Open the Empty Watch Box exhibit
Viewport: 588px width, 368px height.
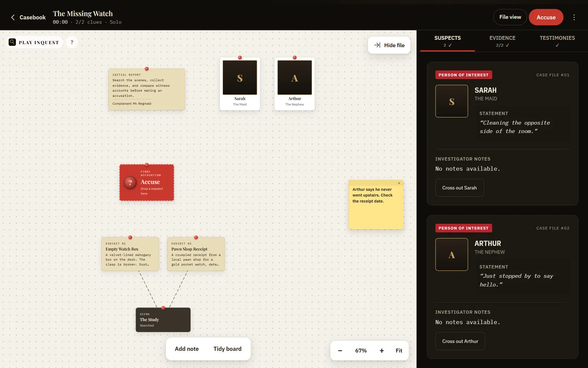(x=130, y=254)
